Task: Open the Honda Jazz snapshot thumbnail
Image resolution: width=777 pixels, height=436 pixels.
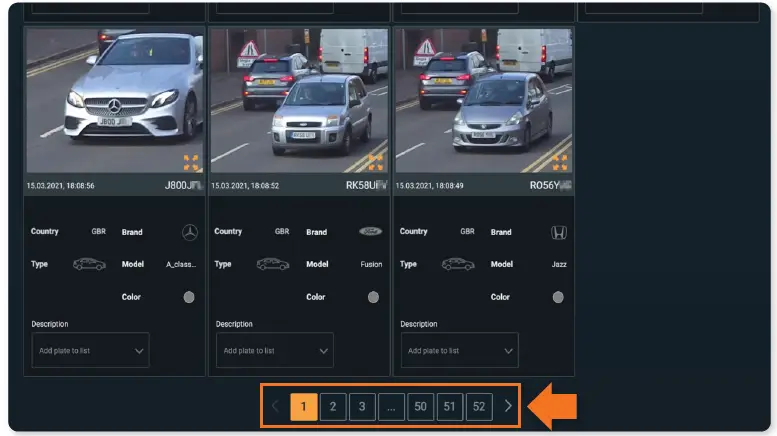Action: (484, 101)
